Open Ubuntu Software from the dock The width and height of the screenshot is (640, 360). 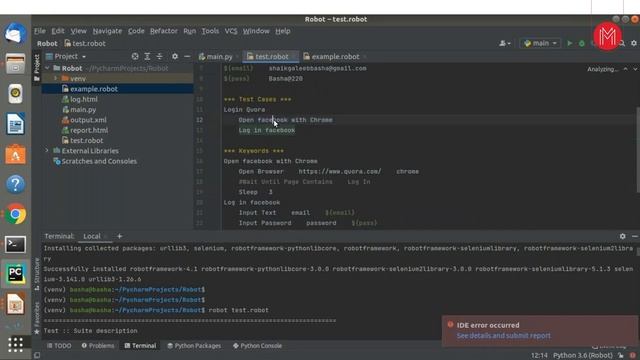pos(15,154)
